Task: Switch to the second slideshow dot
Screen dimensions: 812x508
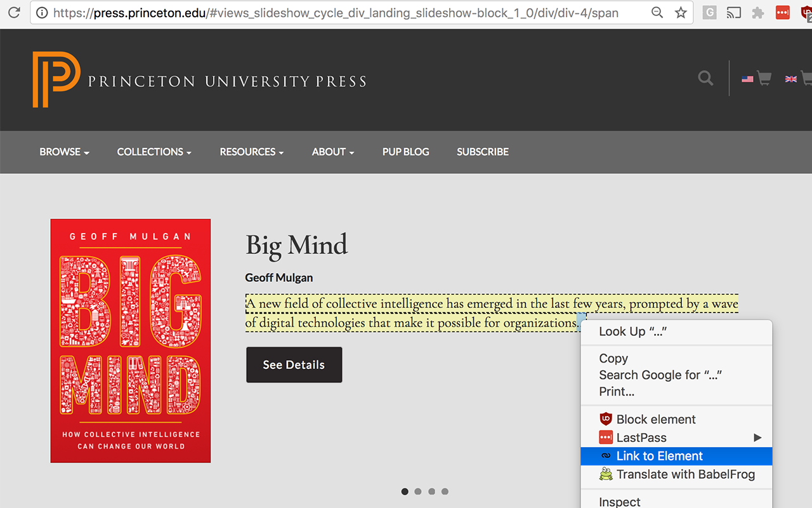Action: point(418,491)
